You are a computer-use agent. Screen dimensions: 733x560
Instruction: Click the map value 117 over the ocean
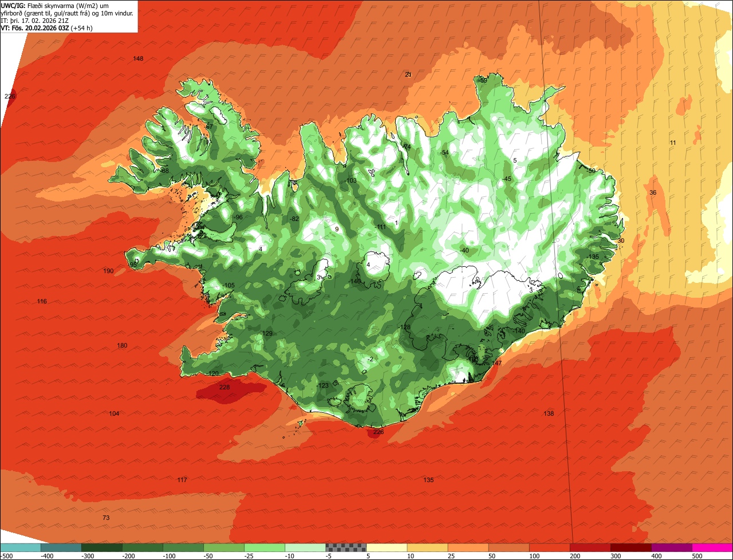click(x=182, y=480)
